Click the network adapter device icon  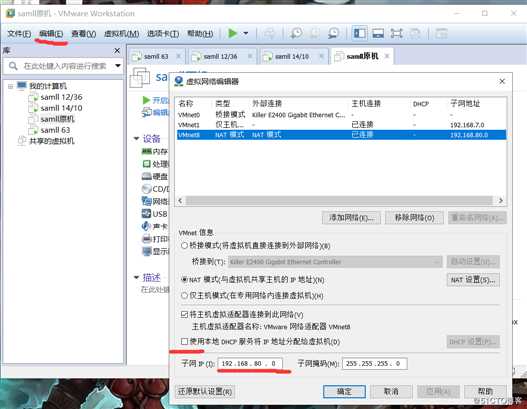[147, 201]
